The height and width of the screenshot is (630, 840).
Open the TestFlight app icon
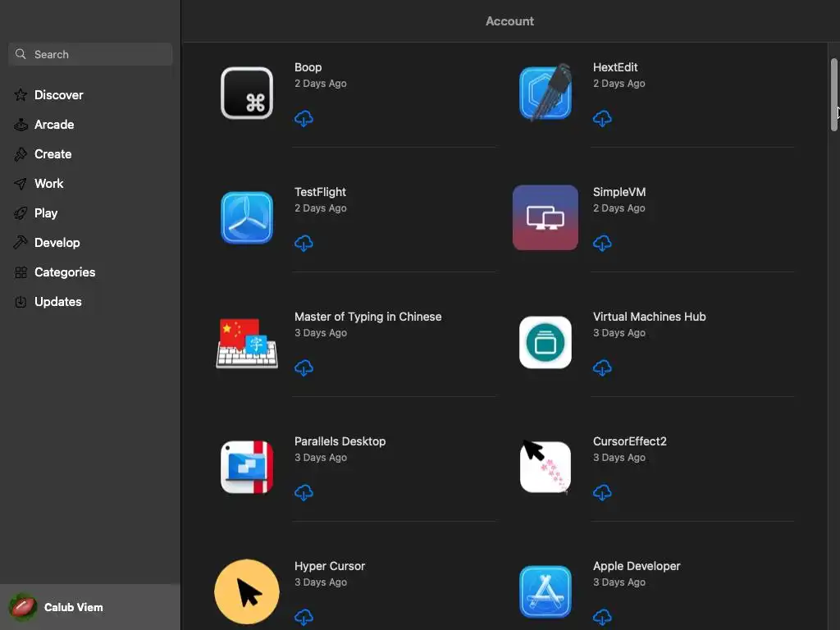coord(247,217)
